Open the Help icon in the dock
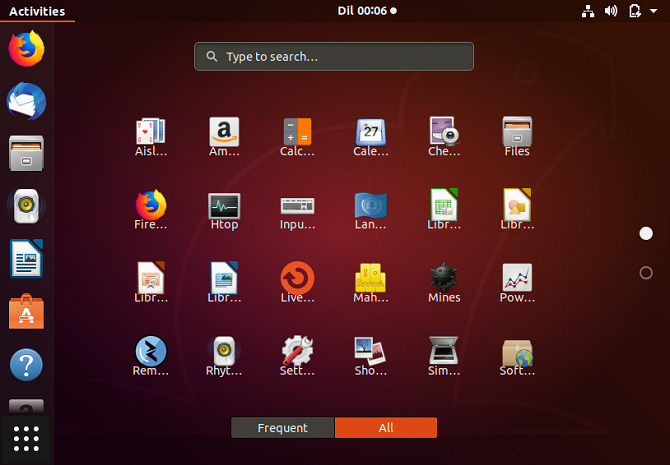This screenshot has height=465, width=670. click(x=26, y=365)
